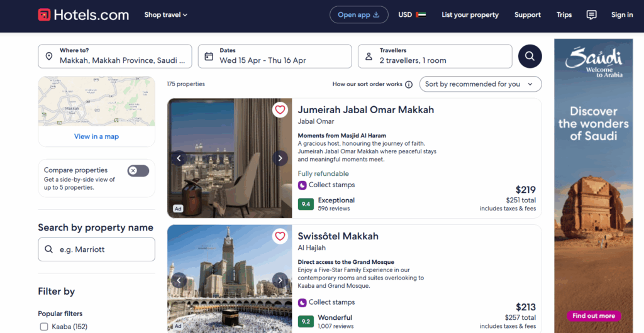Image resolution: width=644 pixels, height=333 pixels.
Task: Open the Dates picker field
Action: [x=275, y=56]
